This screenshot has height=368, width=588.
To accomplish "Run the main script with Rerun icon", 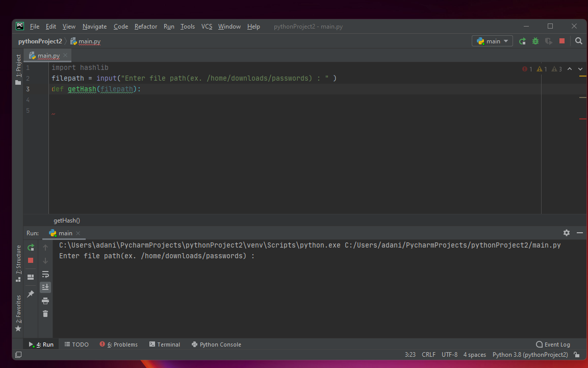I will (x=522, y=41).
